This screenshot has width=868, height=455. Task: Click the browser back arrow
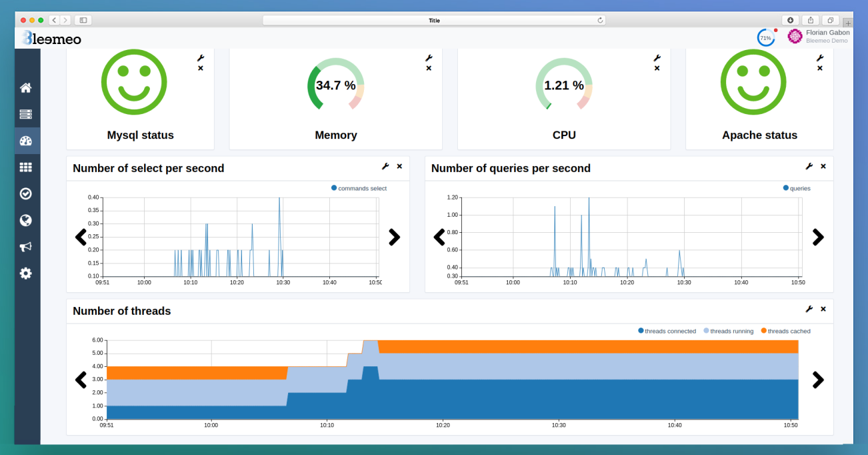click(53, 20)
